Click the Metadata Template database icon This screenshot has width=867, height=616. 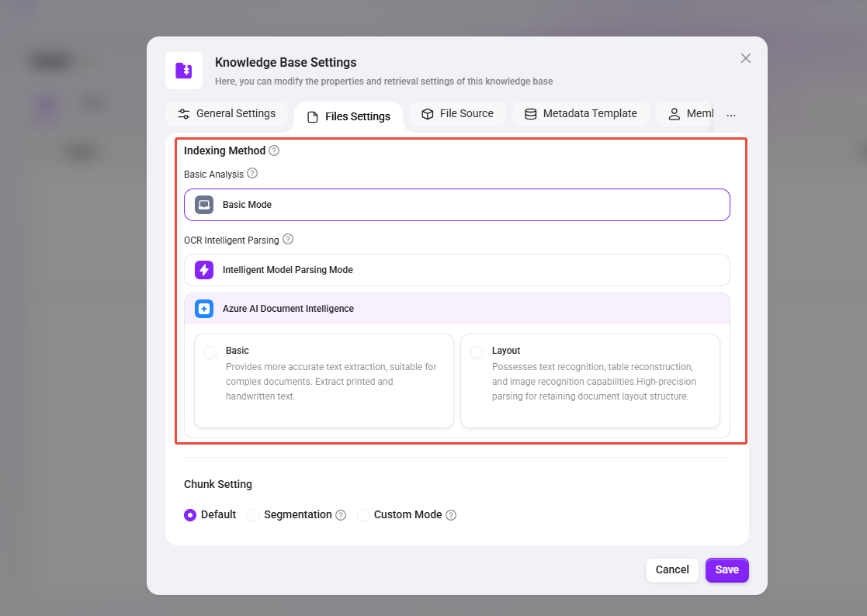click(x=530, y=114)
